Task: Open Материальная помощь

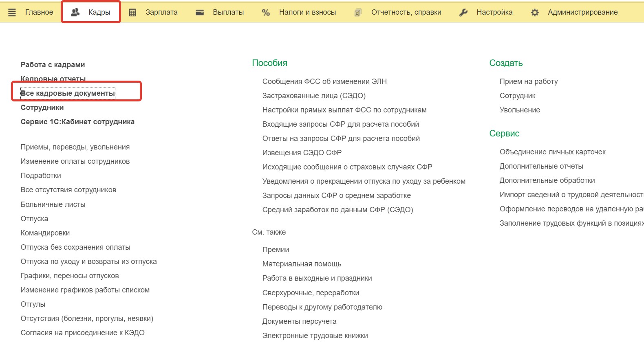Action: 302,264
